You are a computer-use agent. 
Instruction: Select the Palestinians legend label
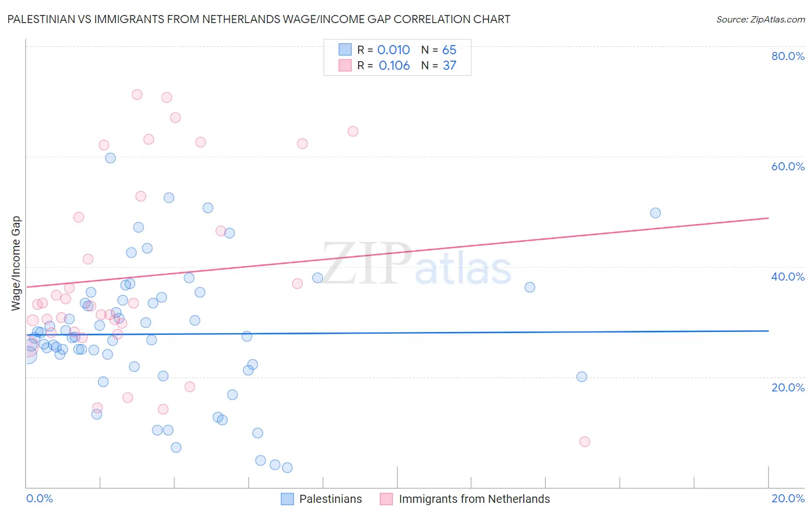[330, 499]
